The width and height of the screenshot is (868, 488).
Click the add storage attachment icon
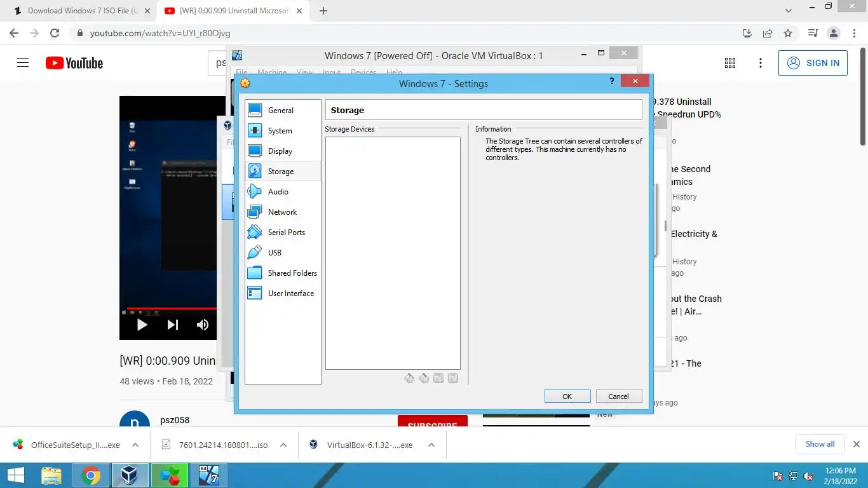(x=438, y=379)
